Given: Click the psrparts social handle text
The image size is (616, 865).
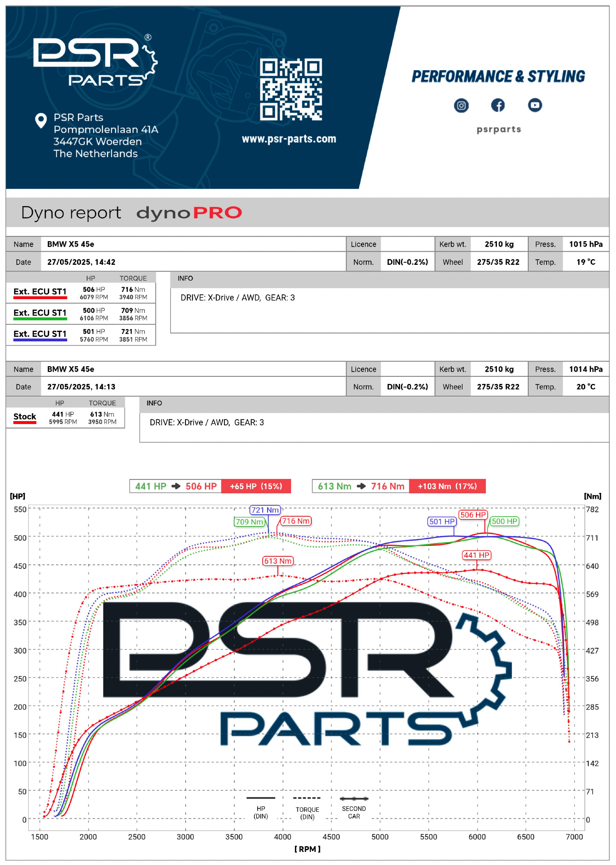Looking at the screenshot, I should click(x=499, y=130).
